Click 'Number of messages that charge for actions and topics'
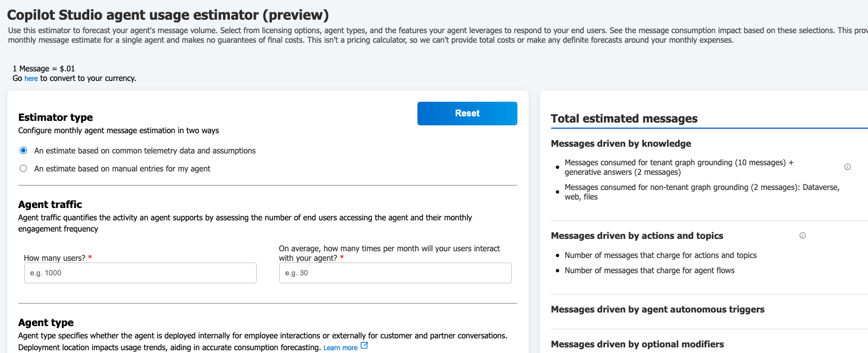This screenshot has height=353, width=868. 661,255
